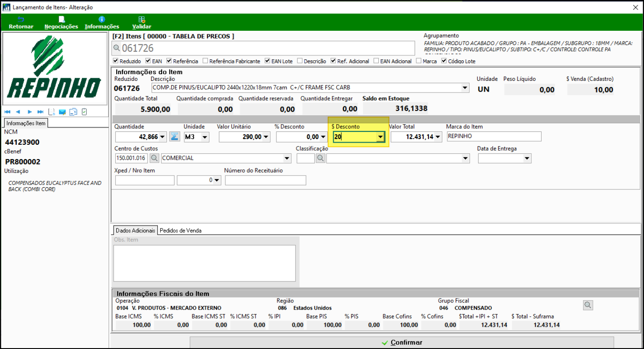The height and width of the screenshot is (349, 644).
Task: Enable the Marca checkbox
Action: [x=419, y=61]
